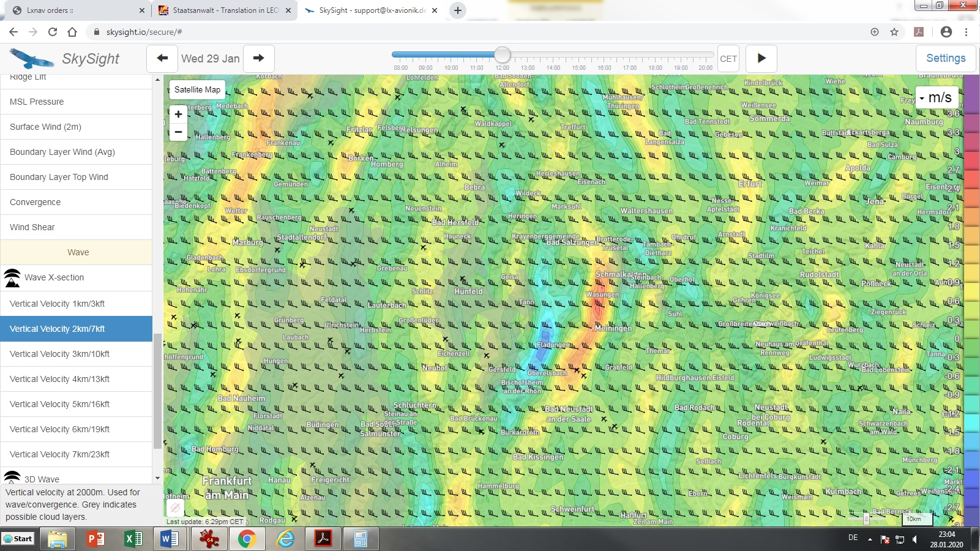The width and height of the screenshot is (980, 551).
Task: Open the m/s units dropdown
Action: [937, 98]
